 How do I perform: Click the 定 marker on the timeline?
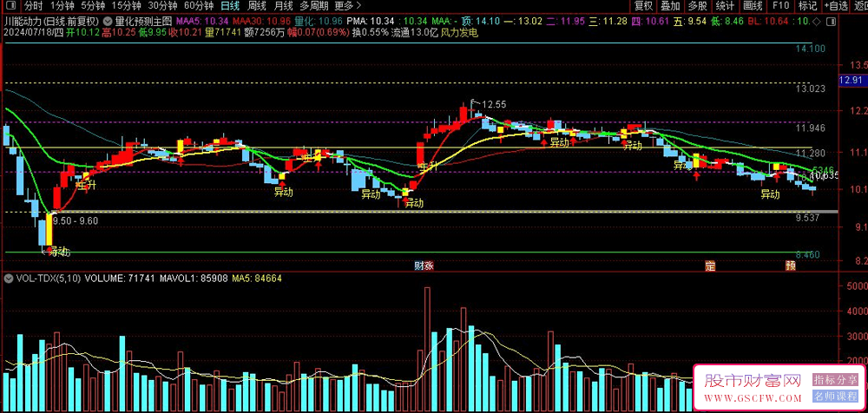point(710,265)
